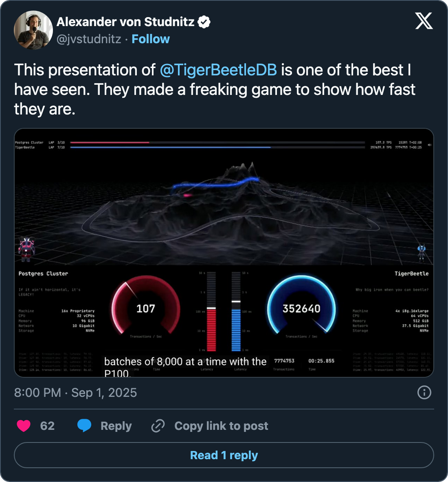448x482 pixels.
Task: Click the blue reply bubble icon
Action: (84, 426)
